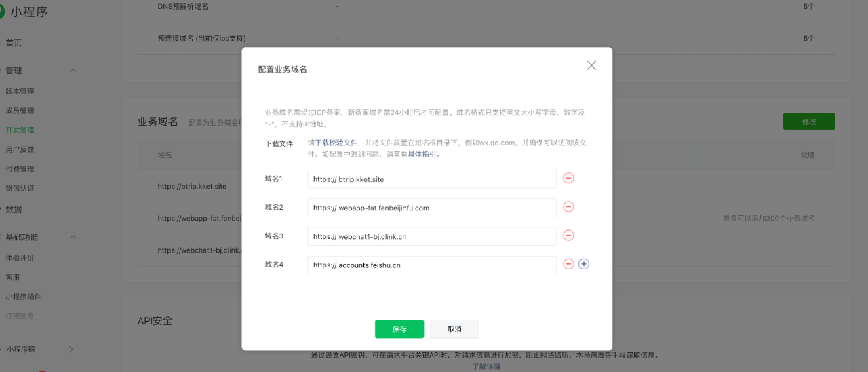The width and height of the screenshot is (868, 372).
Task: Remove the 域名4 accounts.feishu.cn entry
Action: pyautogui.click(x=569, y=264)
